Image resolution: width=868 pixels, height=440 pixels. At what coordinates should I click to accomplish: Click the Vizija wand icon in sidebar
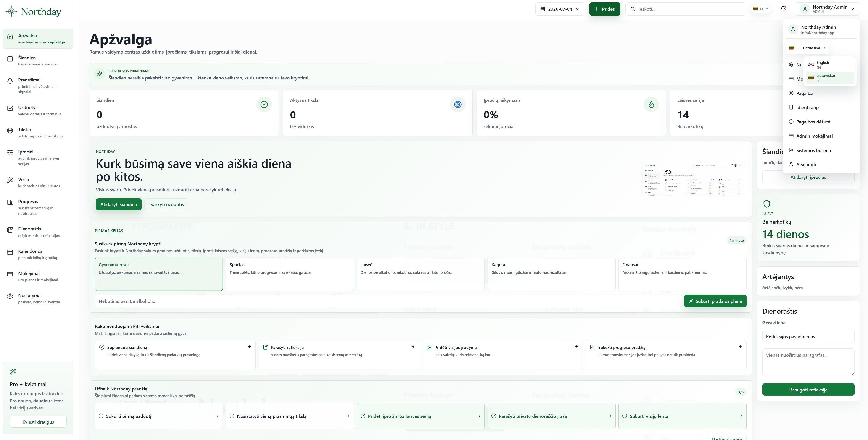(x=10, y=180)
